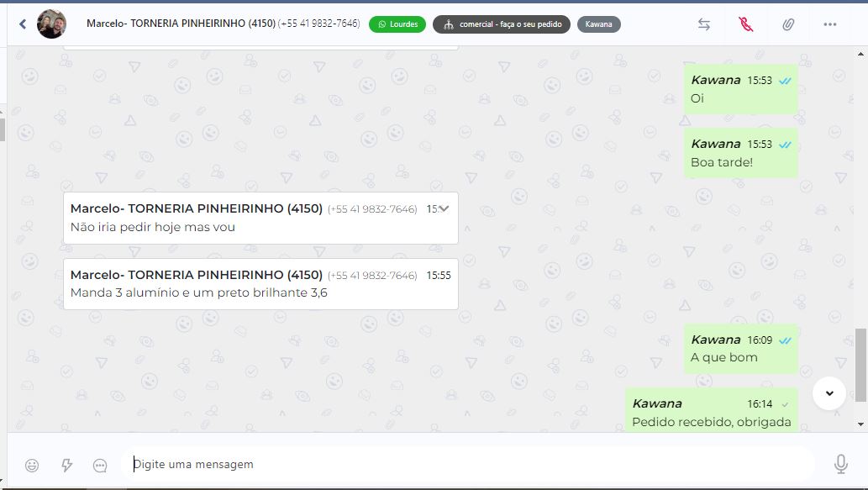Screen dimensions: 868x490
Task: Open the emoji picker
Action: pyautogui.click(x=32, y=465)
